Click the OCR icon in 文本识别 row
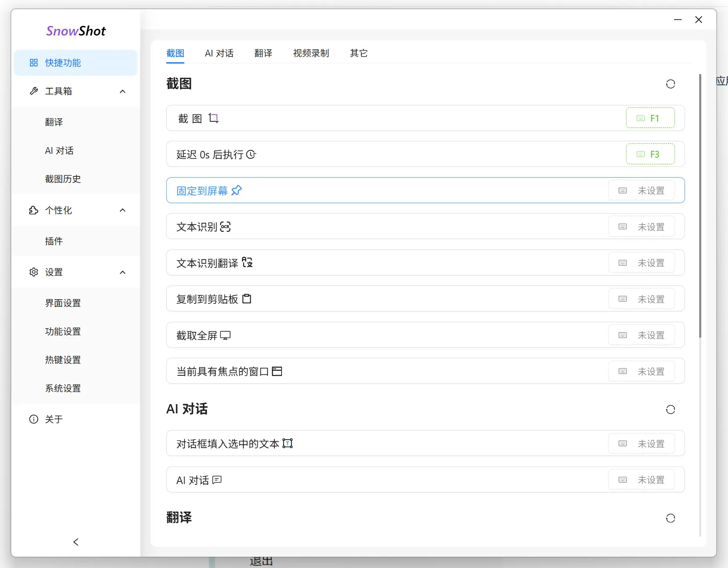This screenshot has height=568, width=728. tap(226, 227)
